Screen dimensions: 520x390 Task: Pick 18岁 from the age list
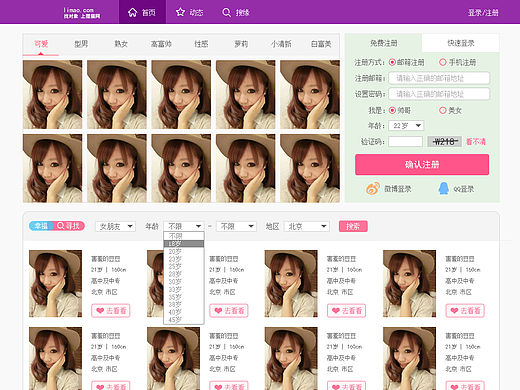click(184, 244)
